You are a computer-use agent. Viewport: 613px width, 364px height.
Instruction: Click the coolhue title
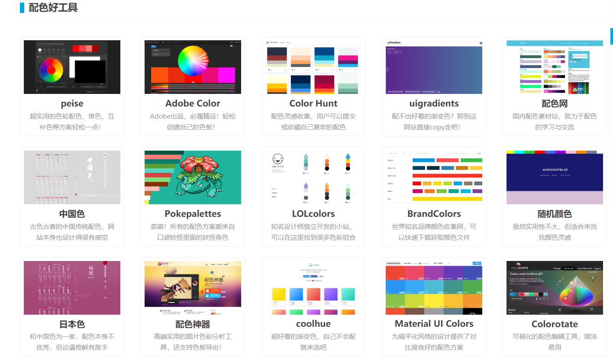pos(313,324)
